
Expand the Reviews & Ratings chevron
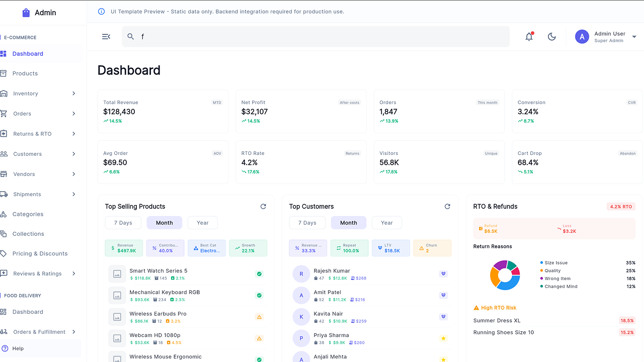74,274
